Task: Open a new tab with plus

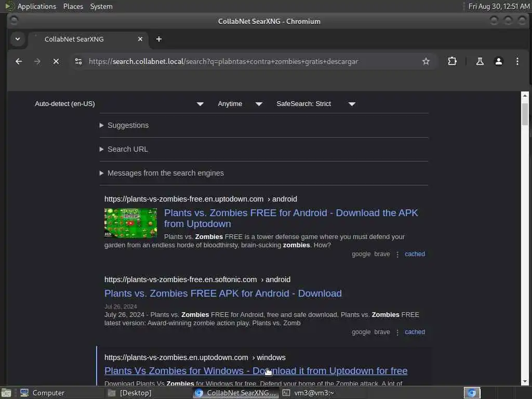Action: click(159, 39)
